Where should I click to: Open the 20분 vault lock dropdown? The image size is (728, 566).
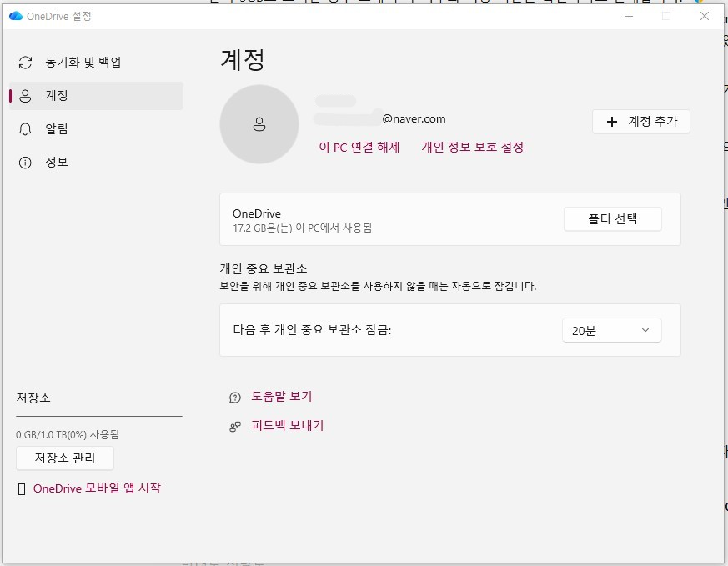612,330
